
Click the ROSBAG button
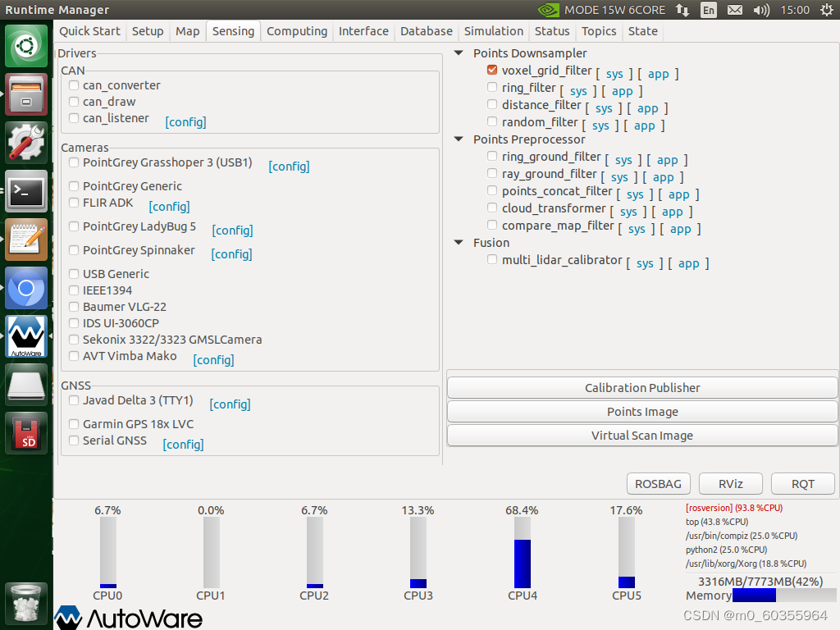(x=658, y=484)
